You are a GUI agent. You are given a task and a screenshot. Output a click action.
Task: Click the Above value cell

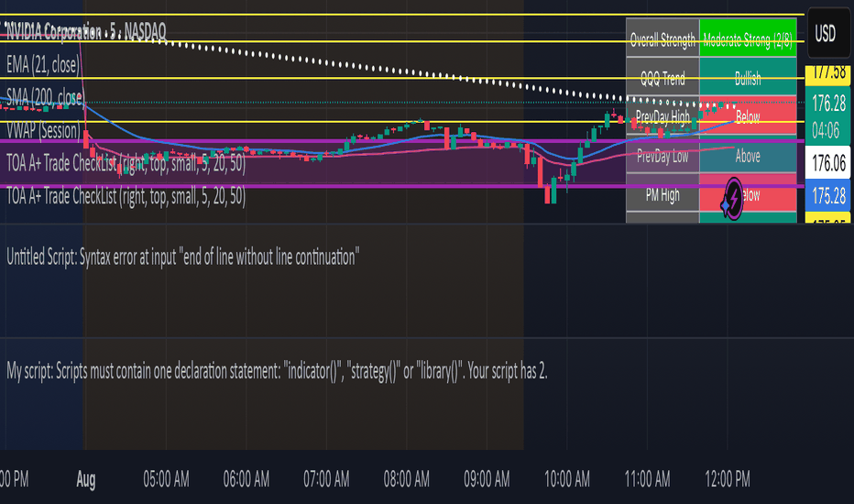point(748,155)
